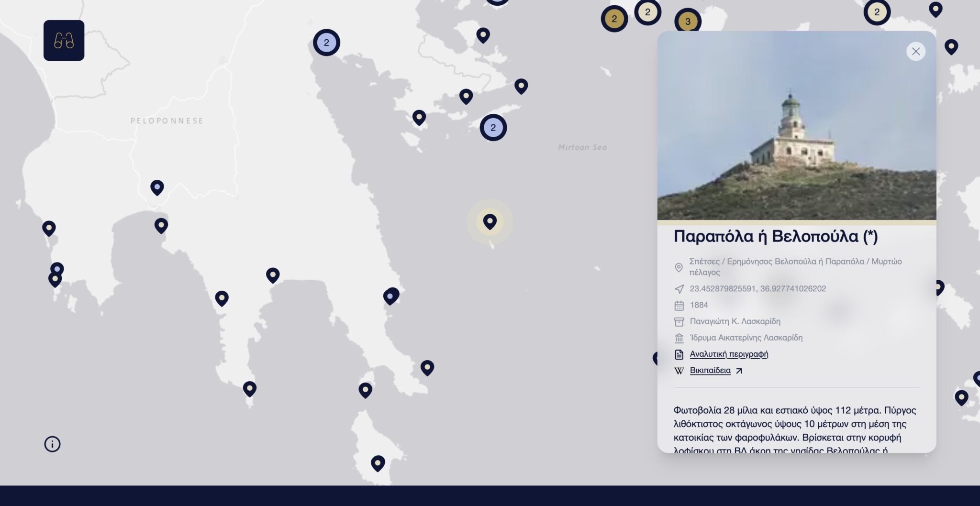Click the document icon beside Αναλυτική περιγραφή
Viewport: 980px width, 506px height.
[x=679, y=354]
